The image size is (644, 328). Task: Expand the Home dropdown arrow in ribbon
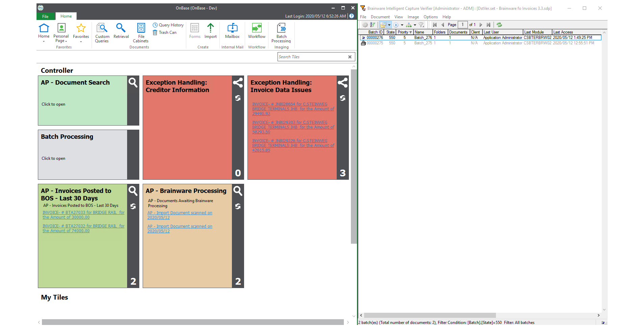(44, 41)
